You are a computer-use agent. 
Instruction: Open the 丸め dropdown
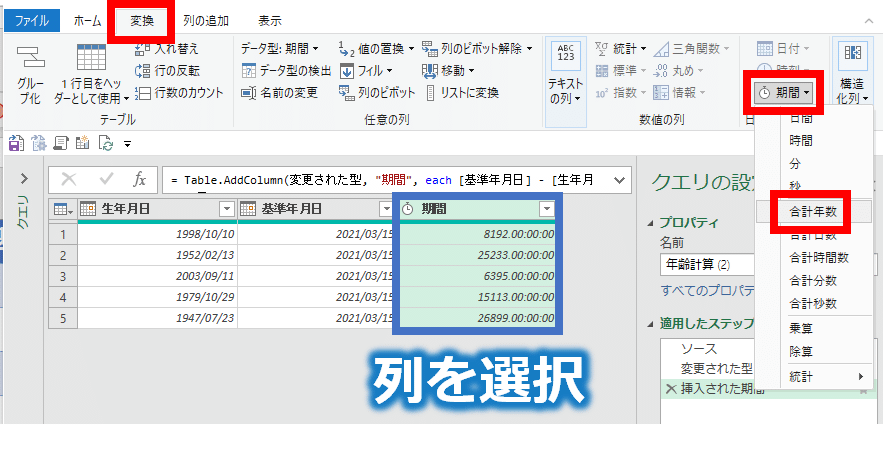[x=679, y=70]
